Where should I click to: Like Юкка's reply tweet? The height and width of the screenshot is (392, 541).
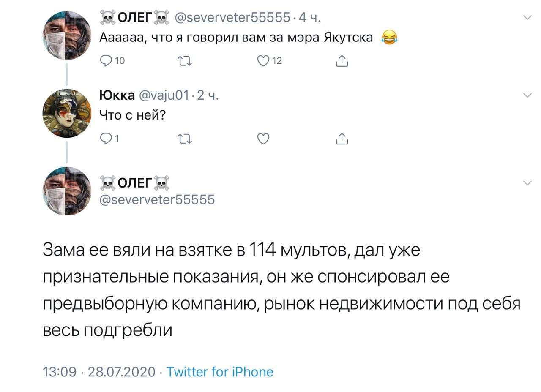click(263, 139)
